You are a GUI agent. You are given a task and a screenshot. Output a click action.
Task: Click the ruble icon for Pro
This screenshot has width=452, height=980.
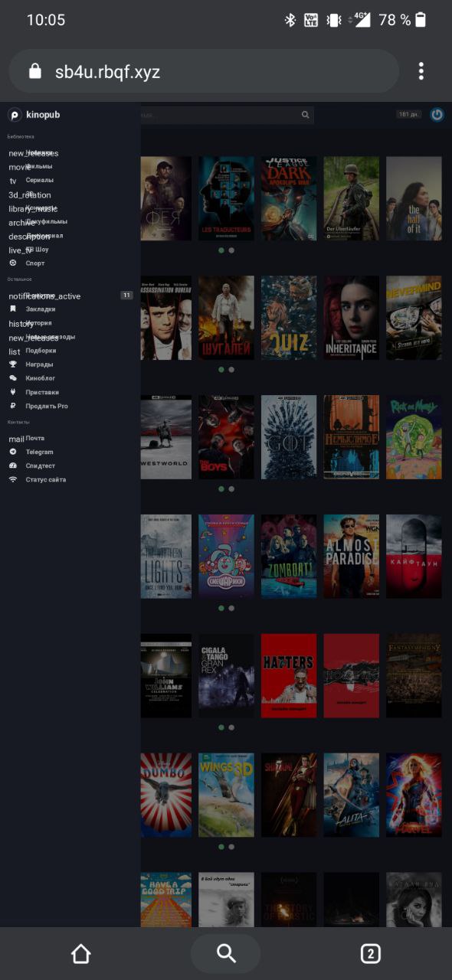[12, 406]
